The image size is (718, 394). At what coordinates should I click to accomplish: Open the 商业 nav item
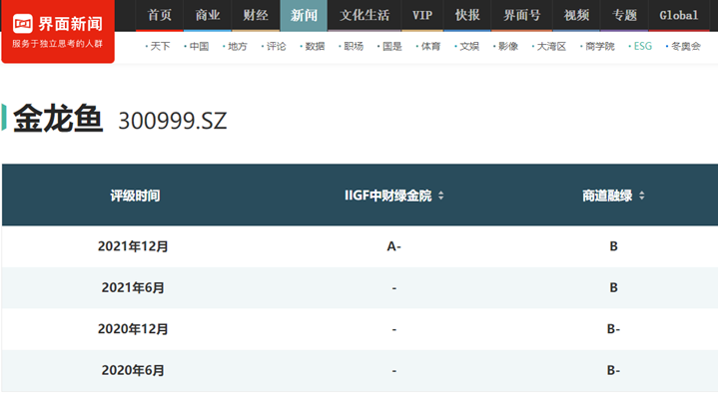click(x=207, y=15)
